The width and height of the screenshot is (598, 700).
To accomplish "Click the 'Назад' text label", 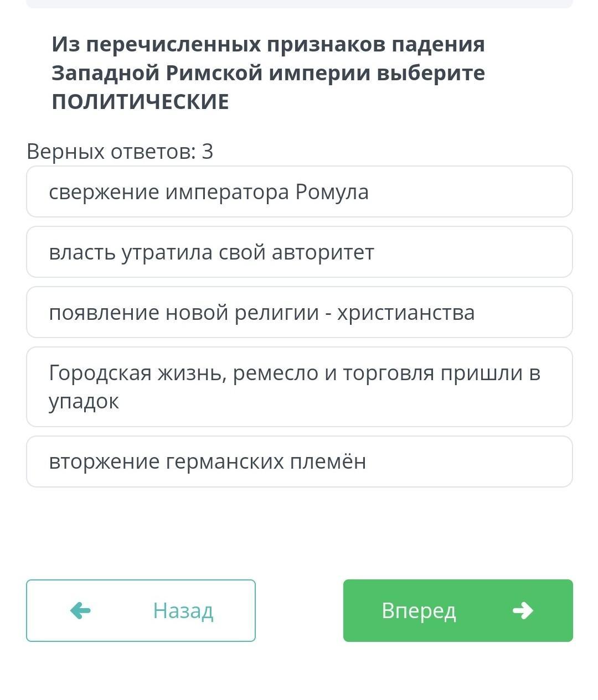I will click(183, 610).
